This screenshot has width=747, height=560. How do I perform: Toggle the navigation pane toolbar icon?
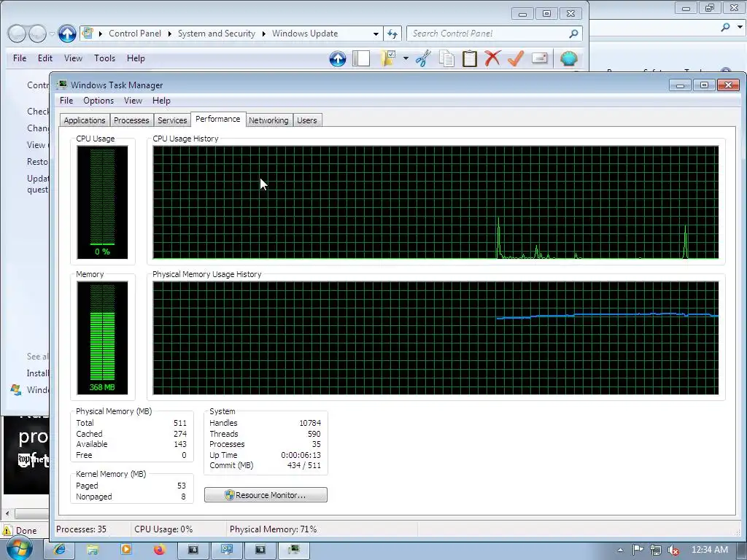tap(361, 58)
